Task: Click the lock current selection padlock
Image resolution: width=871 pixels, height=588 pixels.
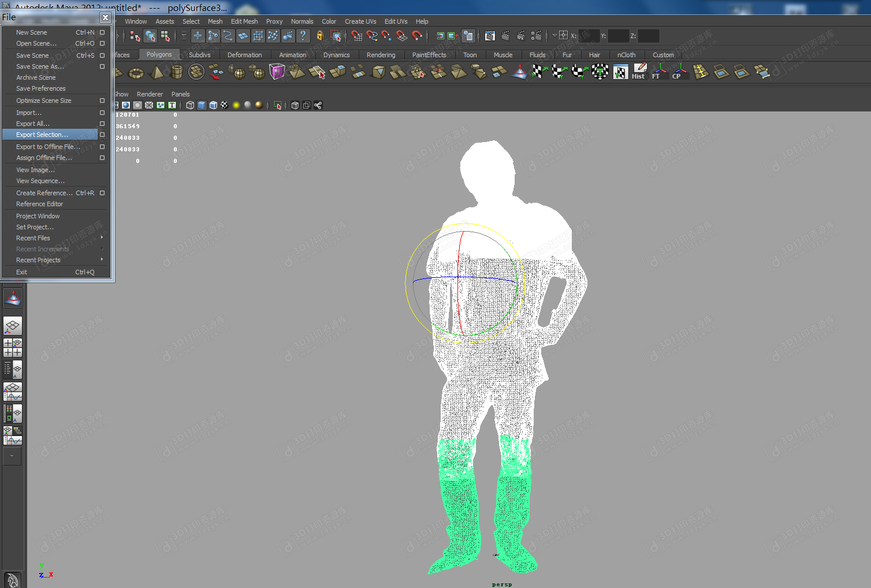Action: pos(320,36)
